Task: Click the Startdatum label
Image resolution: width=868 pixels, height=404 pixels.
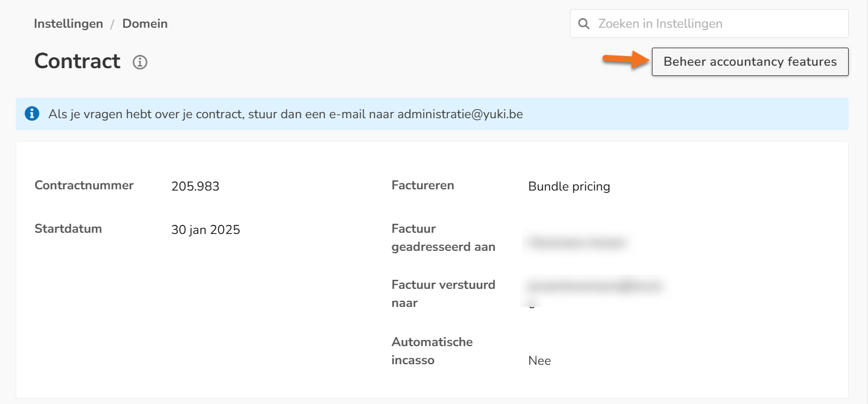Action: tap(68, 229)
